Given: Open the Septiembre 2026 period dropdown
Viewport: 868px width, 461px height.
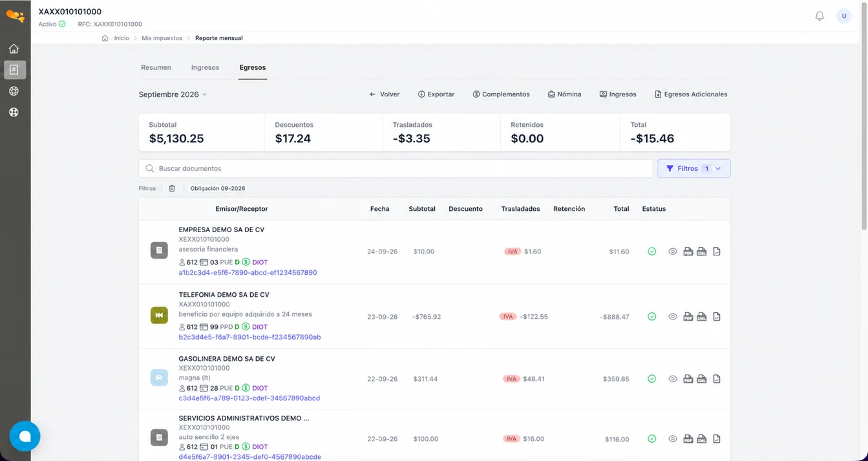Looking at the screenshot, I should [173, 94].
